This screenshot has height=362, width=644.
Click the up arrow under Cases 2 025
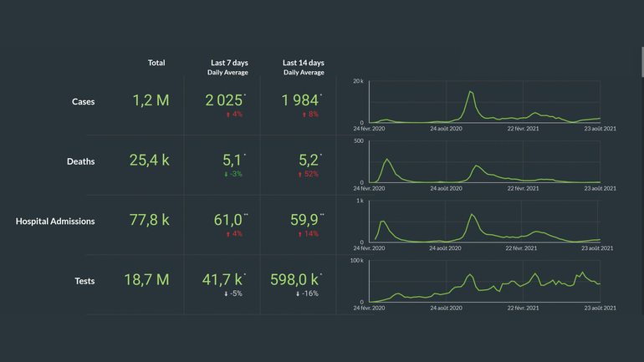point(228,114)
